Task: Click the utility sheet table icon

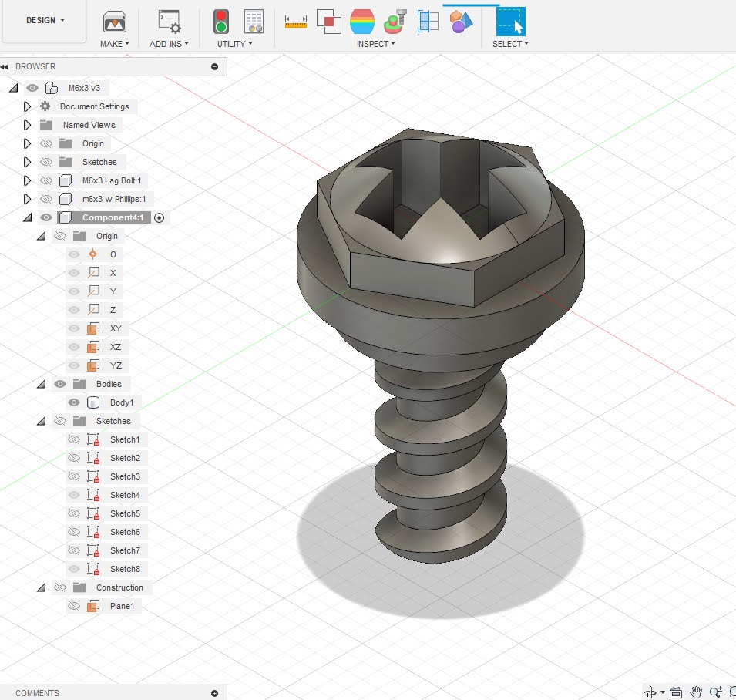Action: point(254,22)
